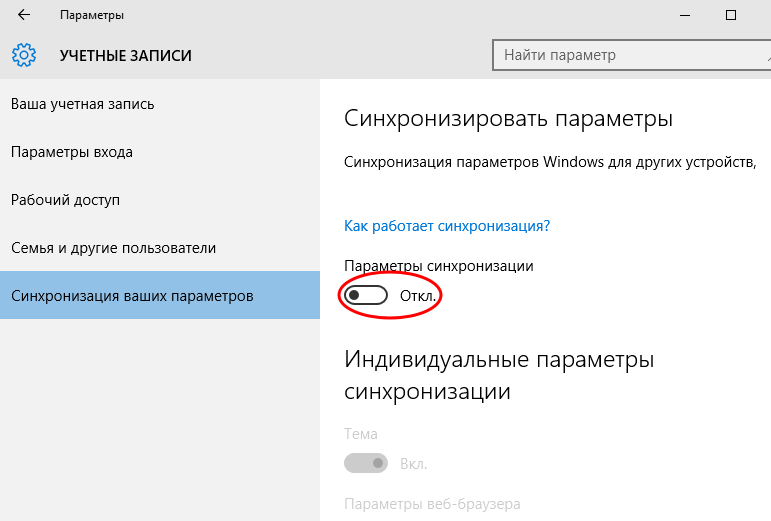Click the Тема label
Screen dimensions: 771x521
click(360, 434)
